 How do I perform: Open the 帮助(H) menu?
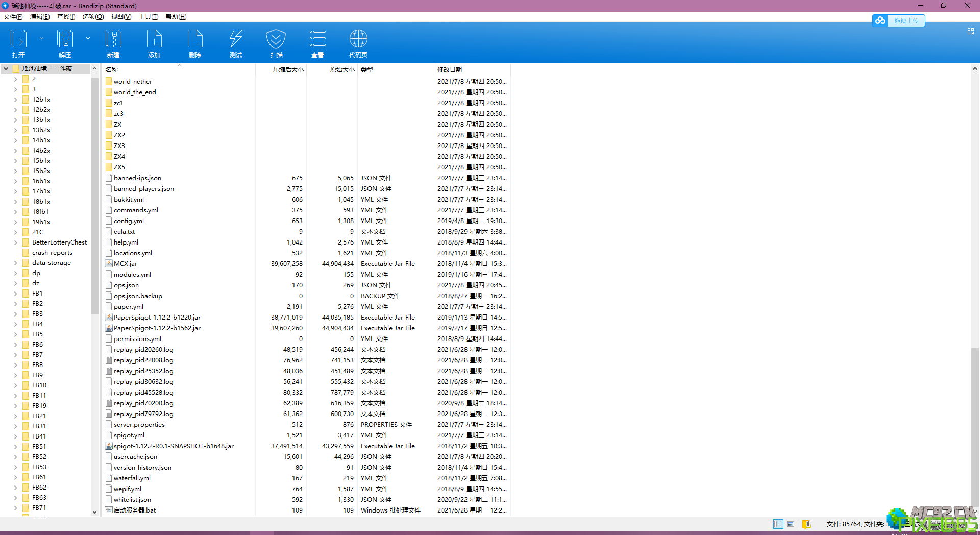(x=176, y=17)
